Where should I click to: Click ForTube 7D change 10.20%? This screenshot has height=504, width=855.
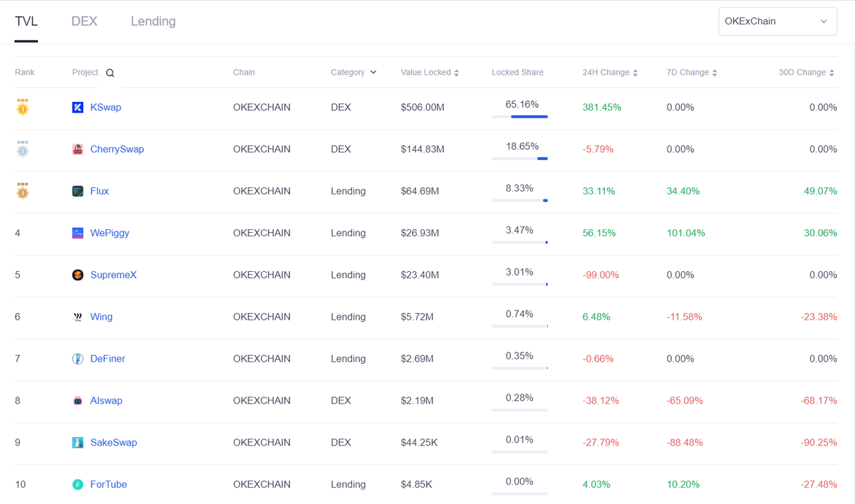coord(683,485)
